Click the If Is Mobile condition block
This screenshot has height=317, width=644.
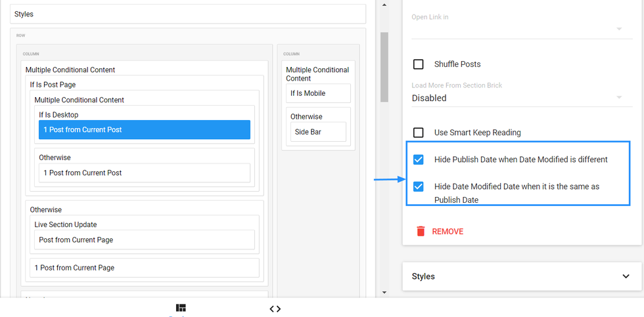[x=318, y=93]
